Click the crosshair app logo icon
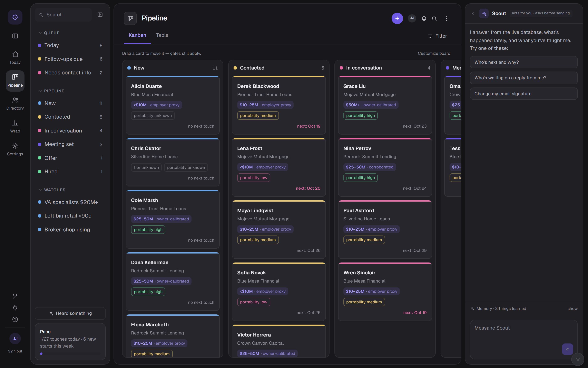The image size is (588, 368). point(15,17)
